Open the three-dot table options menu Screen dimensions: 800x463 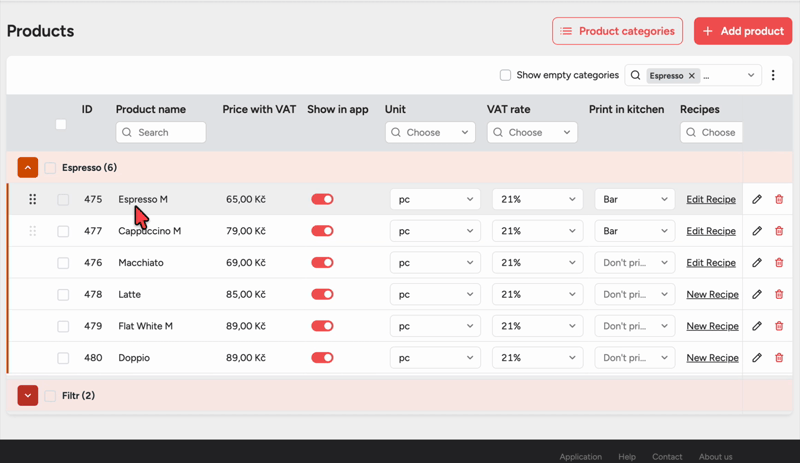[x=773, y=75]
